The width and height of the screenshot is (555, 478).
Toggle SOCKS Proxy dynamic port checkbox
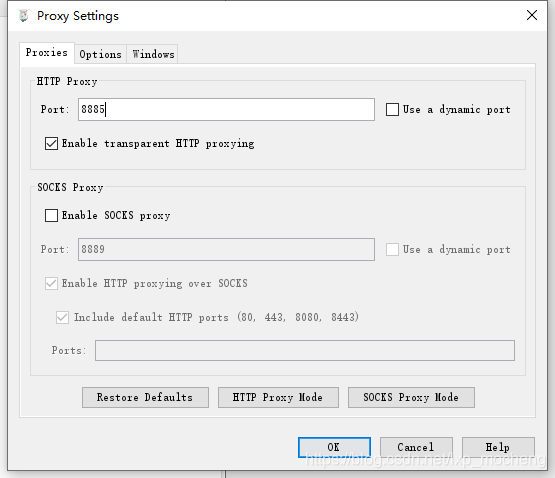pyautogui.click(x=392, y=249)
